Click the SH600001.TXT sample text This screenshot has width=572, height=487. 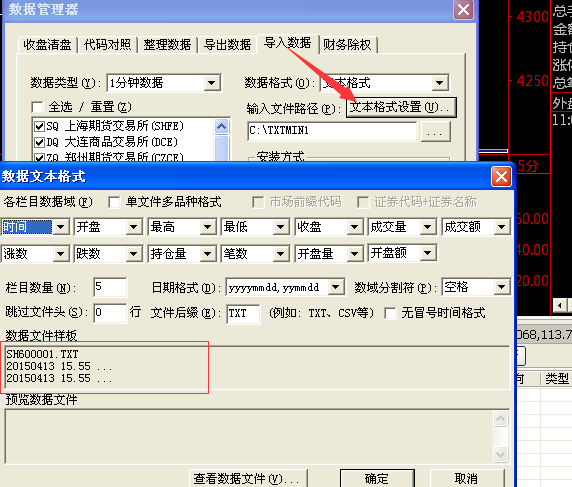42,354
